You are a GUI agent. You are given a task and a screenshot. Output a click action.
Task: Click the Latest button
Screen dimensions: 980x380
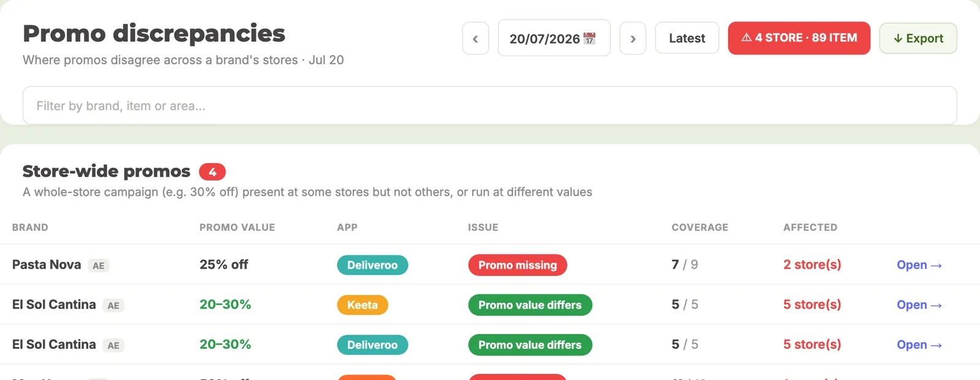[687, 38]
